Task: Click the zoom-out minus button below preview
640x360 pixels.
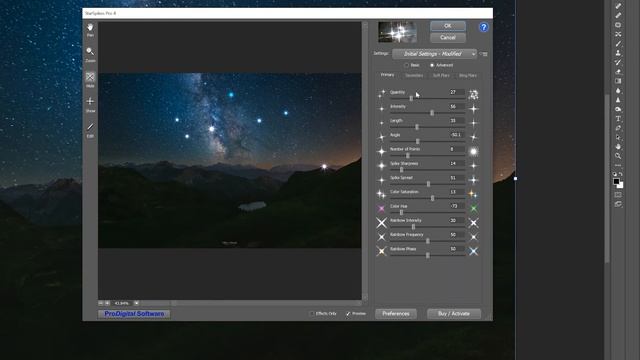Action: [101, 303]
